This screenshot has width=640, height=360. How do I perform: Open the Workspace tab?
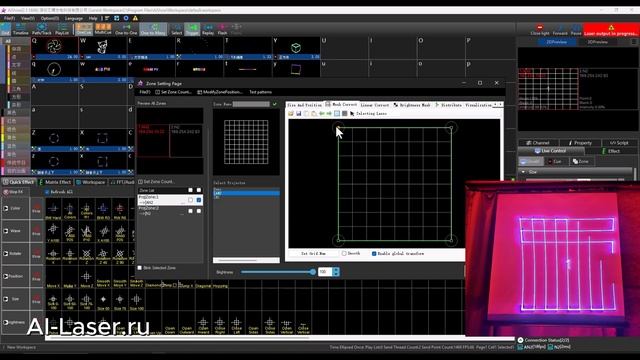pos(91,182)
